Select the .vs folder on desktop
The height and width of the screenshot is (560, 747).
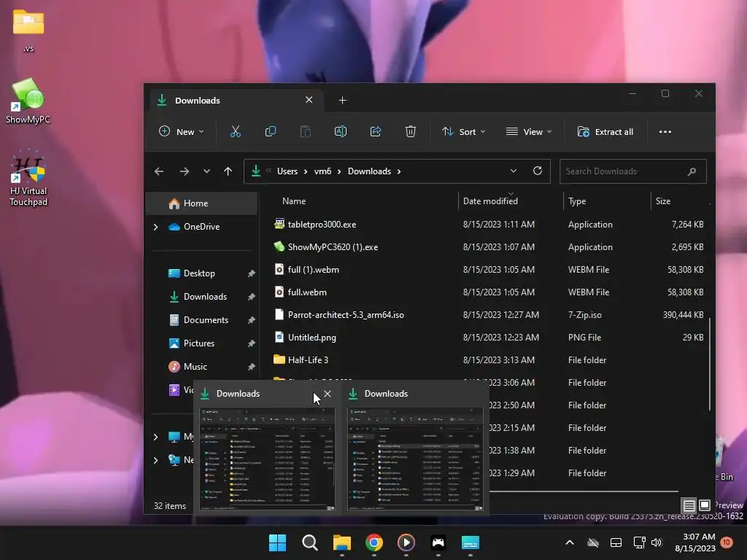click(x=28, y=31)
